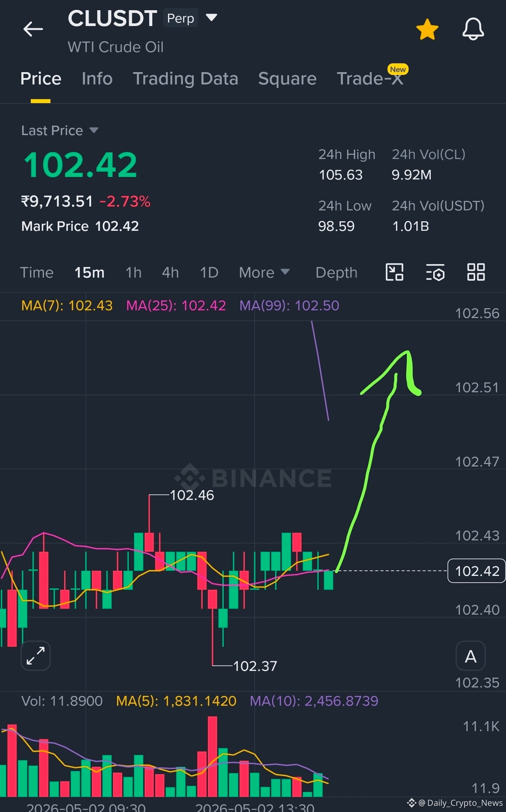506x812 pixels.
Task: Tap the volume MA(10): 2,456.8739 label
Action: pyautogui.click(x=314, y=701)
